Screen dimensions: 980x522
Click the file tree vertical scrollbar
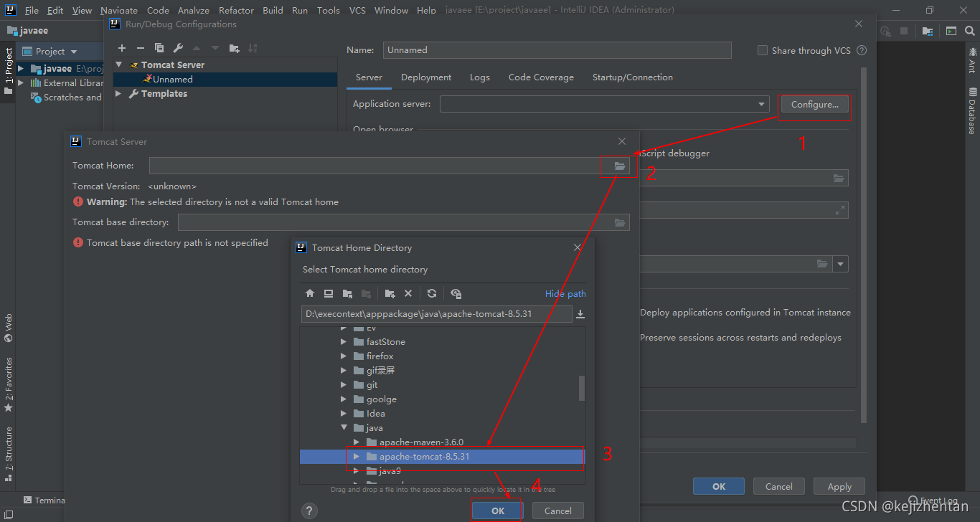coord(582,388)
